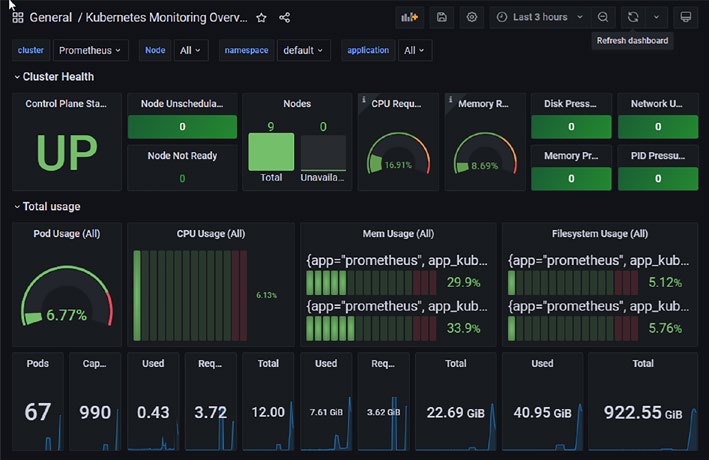Viewport: 709px width, 460px height.
Task: Open the cluster Prometheus dropdown
Action: (90, 50)
